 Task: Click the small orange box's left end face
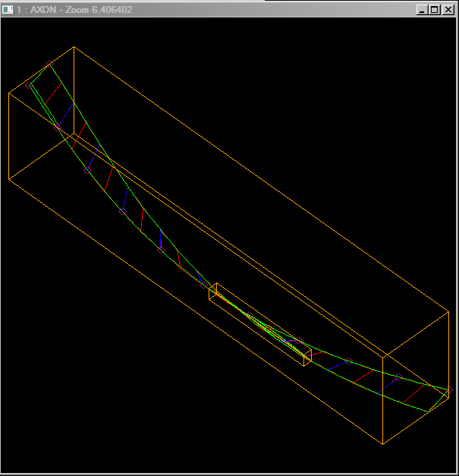point(213,292)
